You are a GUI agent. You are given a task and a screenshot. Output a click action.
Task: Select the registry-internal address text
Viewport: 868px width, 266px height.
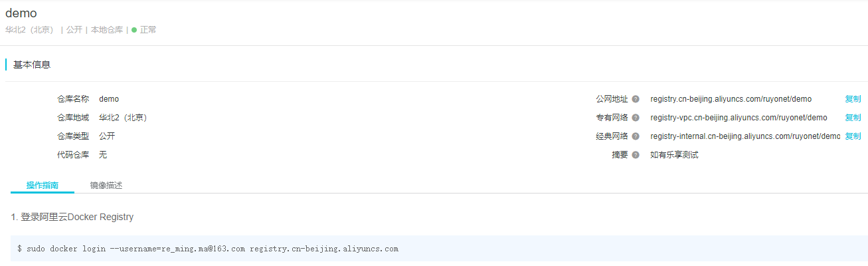[x=745, y=136]
